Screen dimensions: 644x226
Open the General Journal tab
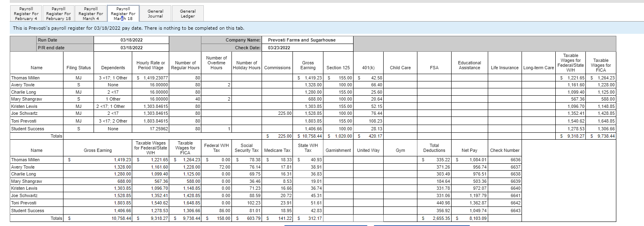pos(155,13)
